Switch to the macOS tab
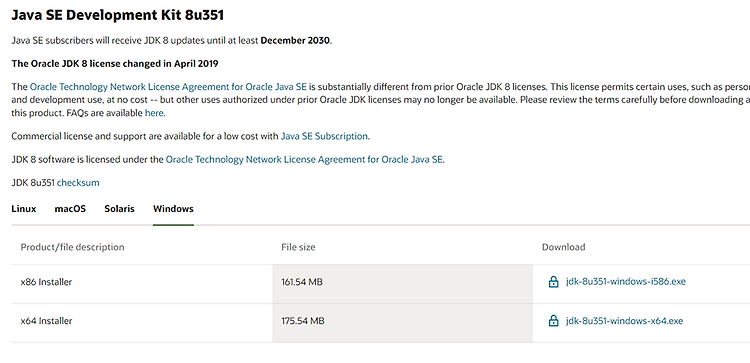Viewport: 750px width, 363px height. (x=70, y=209)
